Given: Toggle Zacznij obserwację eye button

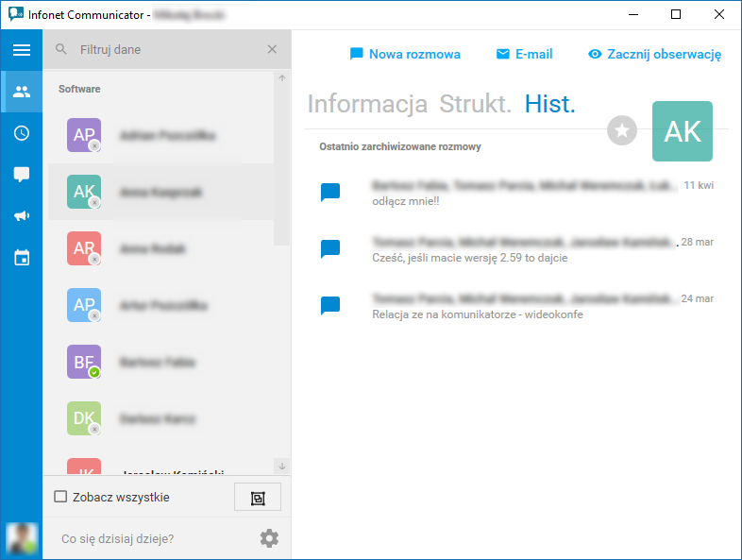Looking at the screenshot, I should pyautogui.click(x=654, y=54).
